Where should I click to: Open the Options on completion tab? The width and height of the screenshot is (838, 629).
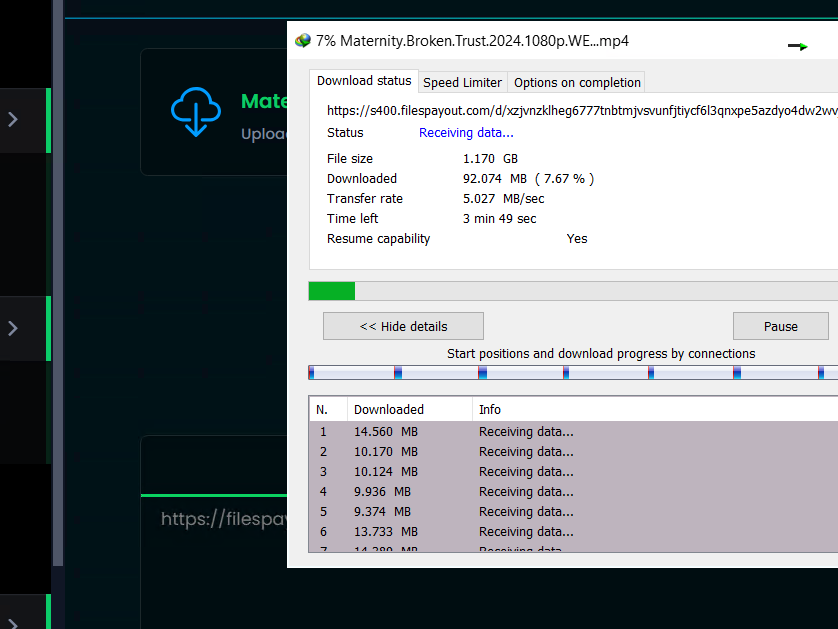[x=577, y=82]
